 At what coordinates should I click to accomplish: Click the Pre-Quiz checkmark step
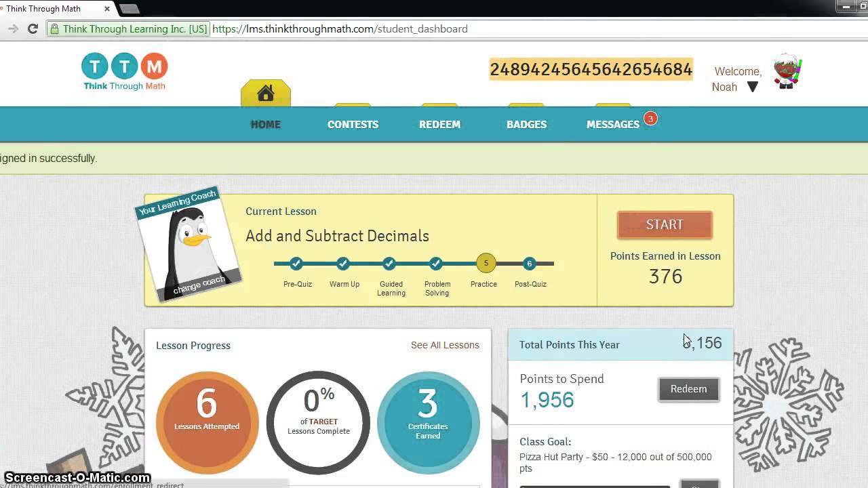coord(296,264)
